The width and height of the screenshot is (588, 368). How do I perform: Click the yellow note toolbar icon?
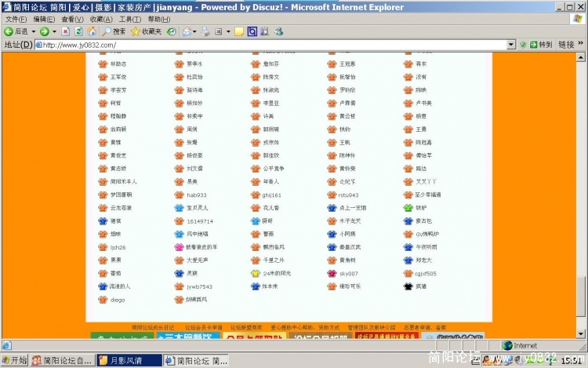[x=239, y=31]
